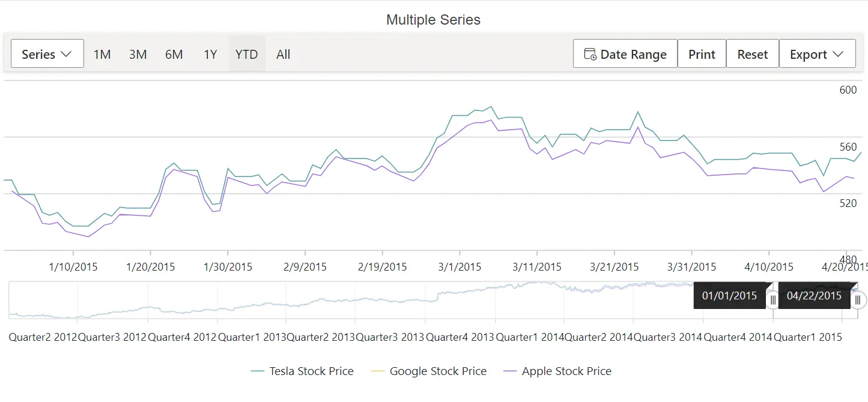Click the chevron arrow on Series
868x402 pixels.
click(67, 55)
